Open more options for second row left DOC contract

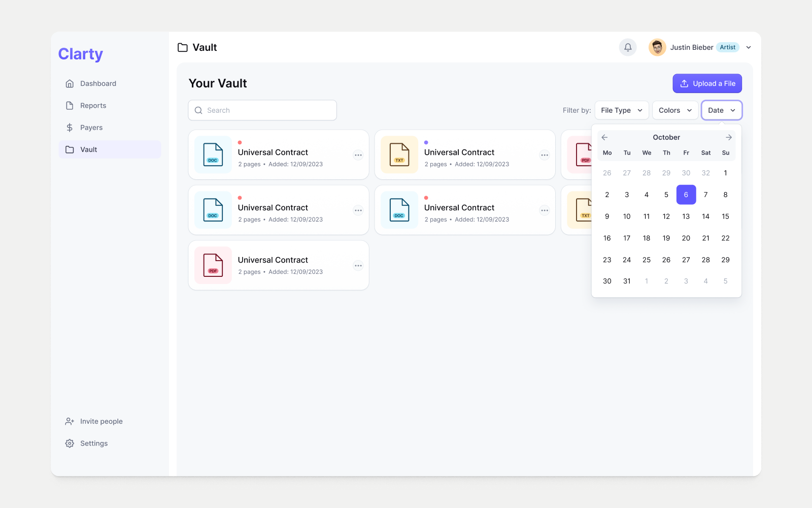click(358, 210)
